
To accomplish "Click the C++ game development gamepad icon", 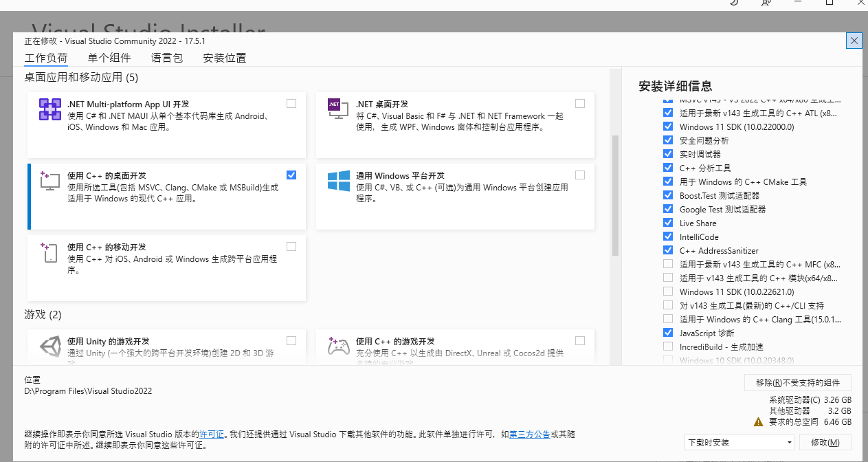I will click(337, 347).
